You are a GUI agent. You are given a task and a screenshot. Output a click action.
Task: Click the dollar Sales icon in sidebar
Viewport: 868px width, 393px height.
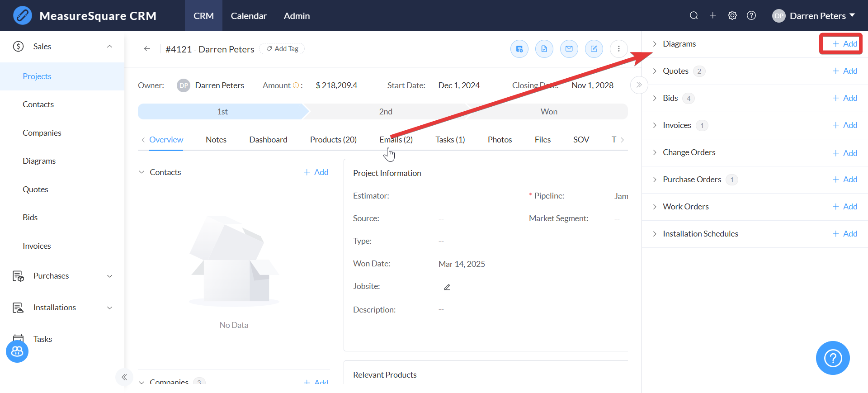pos(19,47)
